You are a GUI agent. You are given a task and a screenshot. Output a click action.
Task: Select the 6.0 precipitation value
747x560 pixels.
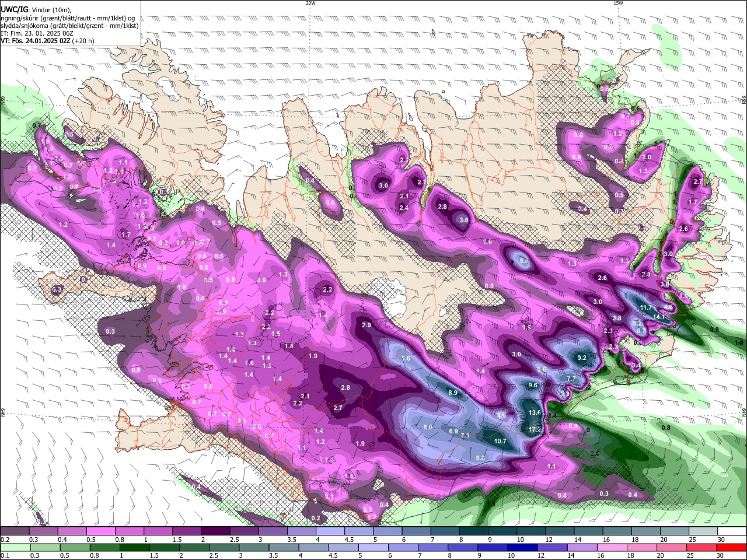[x=427, y=427]
